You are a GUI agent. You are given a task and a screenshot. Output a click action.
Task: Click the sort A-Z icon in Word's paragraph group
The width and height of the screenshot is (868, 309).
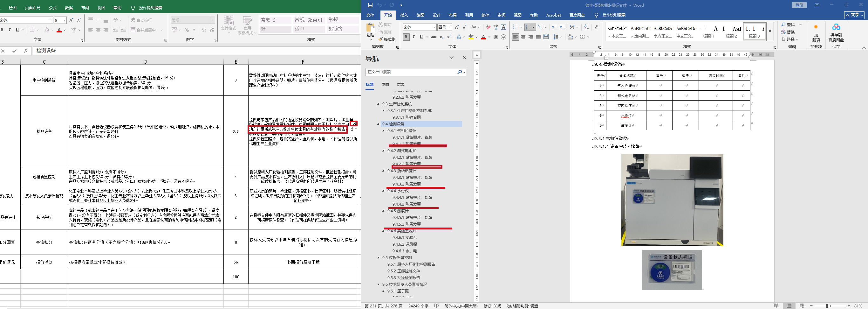point(586,27)
